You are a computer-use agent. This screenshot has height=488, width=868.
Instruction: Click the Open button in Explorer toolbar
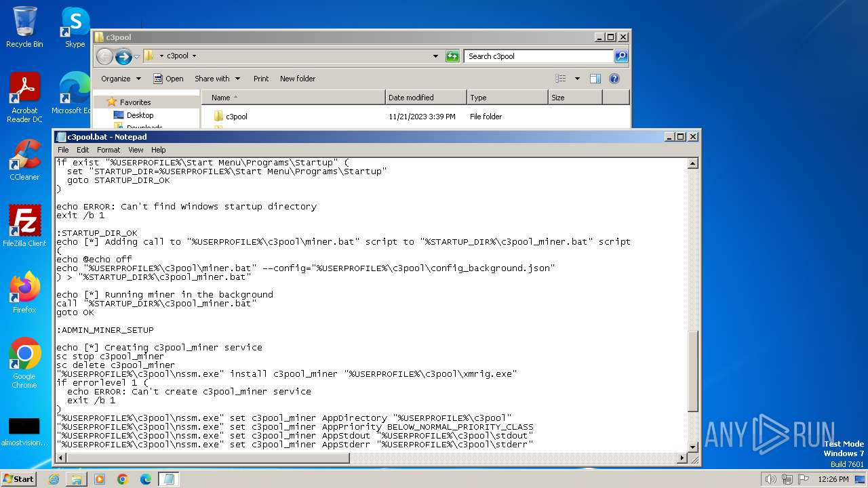(168, 79)
